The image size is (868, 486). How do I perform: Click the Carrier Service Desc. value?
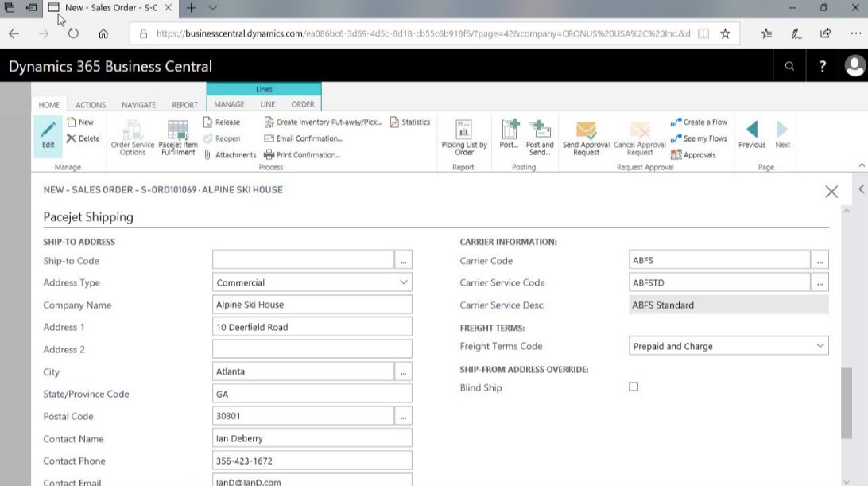point(728,305)
